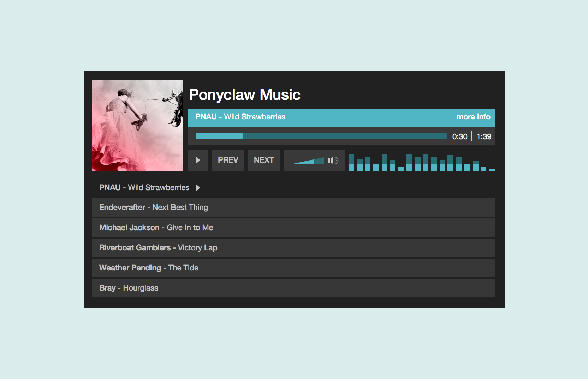The width and height of the screenshot is (588, 379).
Task: Click the volume level slider
Action: coord(308,161)
